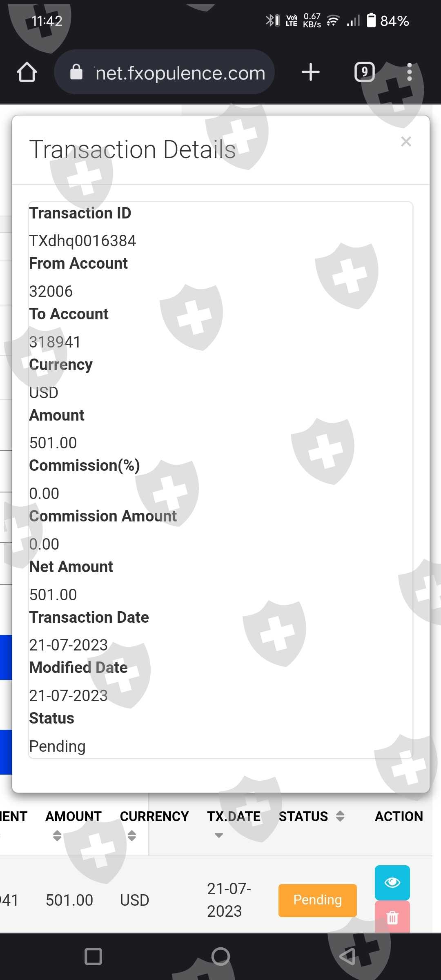
Task: Sort the table by Amount
Action: [x=57, y=835]
